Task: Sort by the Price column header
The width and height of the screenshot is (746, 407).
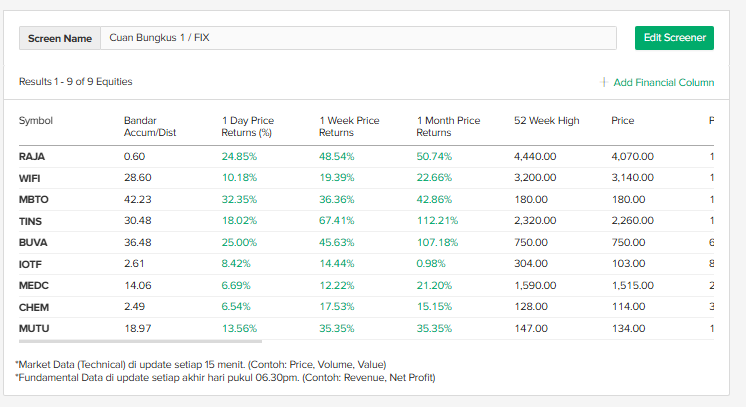Action: (623, 121)
